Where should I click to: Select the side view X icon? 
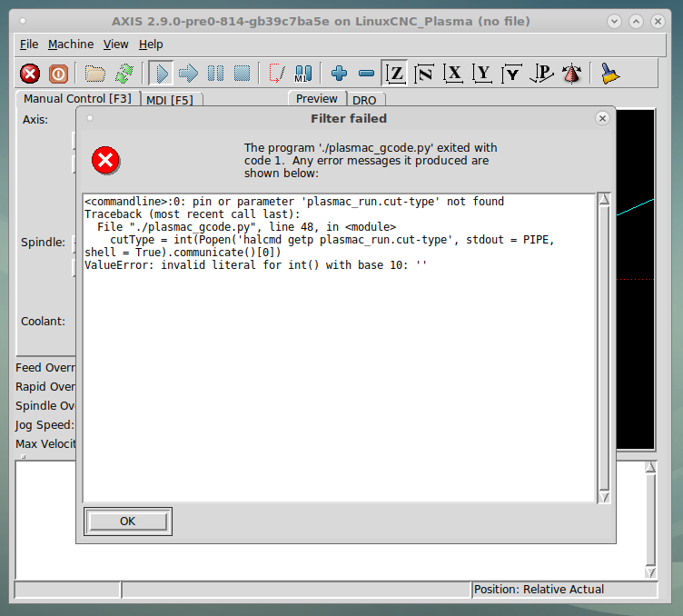(453, 74)
